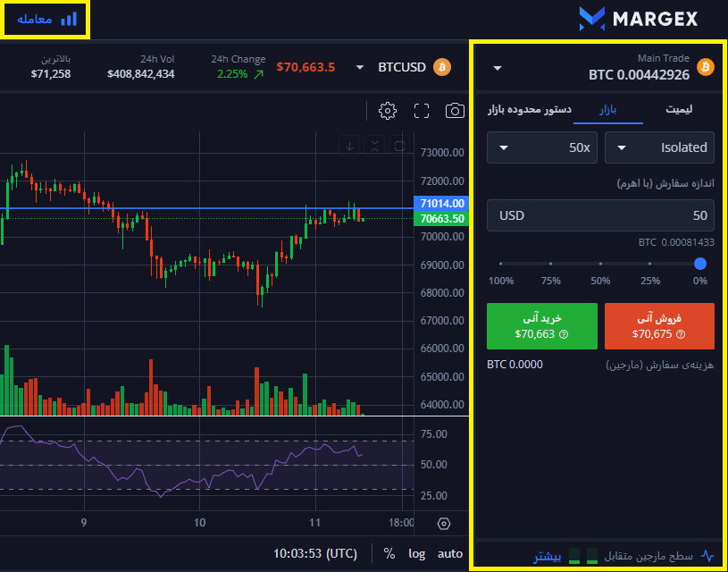Screen dimensions: 728x572
Task: Click the order size USD input field
Action: tap(600, 215)
